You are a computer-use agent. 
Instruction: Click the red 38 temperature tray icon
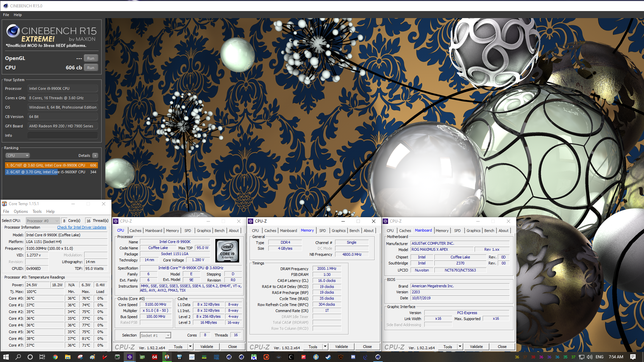[533, 357]
